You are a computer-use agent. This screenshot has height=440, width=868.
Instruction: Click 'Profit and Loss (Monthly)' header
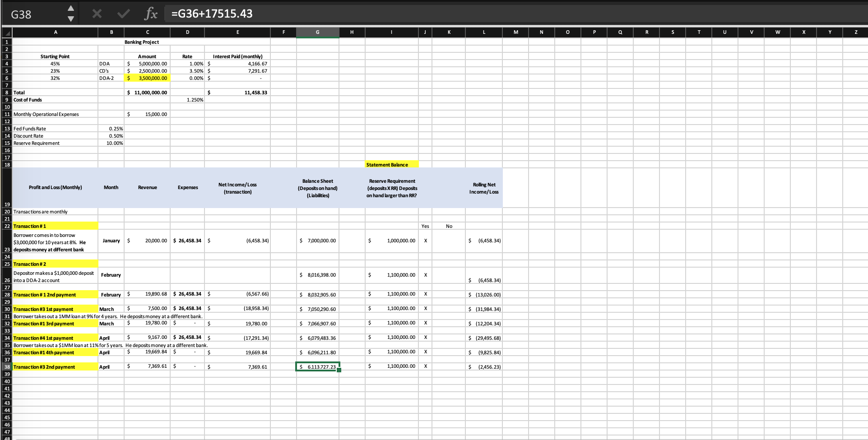click(55, 187)
